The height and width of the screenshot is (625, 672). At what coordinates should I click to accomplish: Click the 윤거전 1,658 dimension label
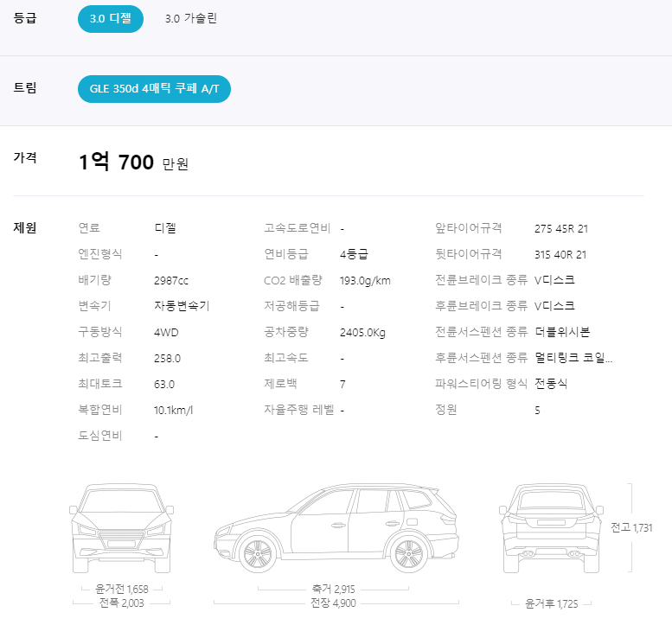[122, 589]
